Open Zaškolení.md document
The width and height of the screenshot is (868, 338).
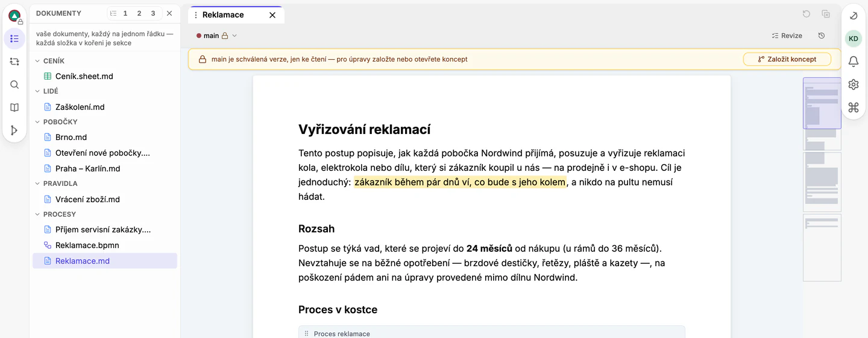point(105,107)
